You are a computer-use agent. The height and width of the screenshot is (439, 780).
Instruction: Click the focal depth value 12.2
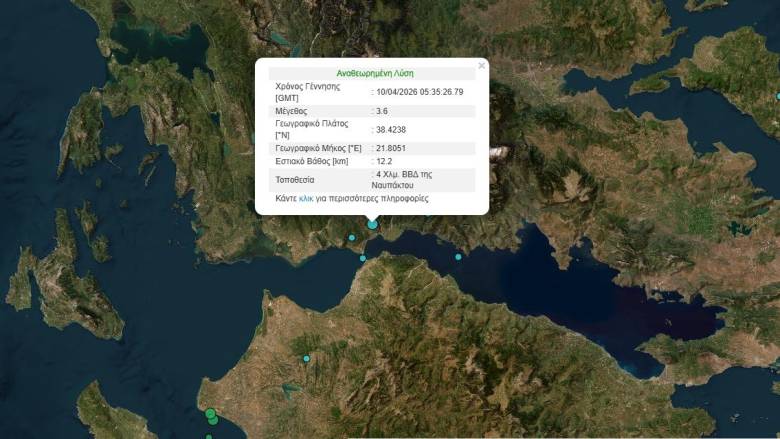coord(384,161)
